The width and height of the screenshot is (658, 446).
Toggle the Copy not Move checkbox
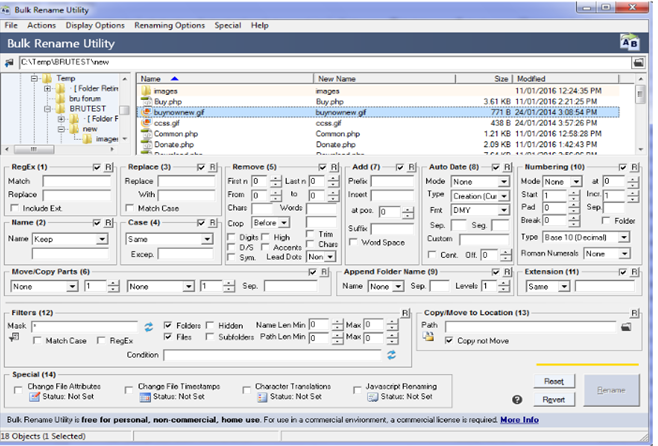pos(449,341)
